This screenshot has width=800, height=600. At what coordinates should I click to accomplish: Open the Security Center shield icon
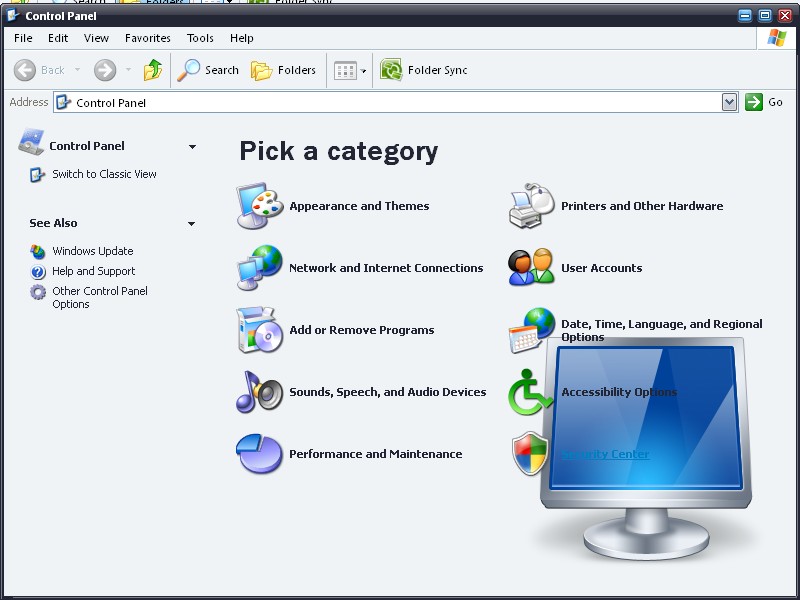tap(530, 454)
